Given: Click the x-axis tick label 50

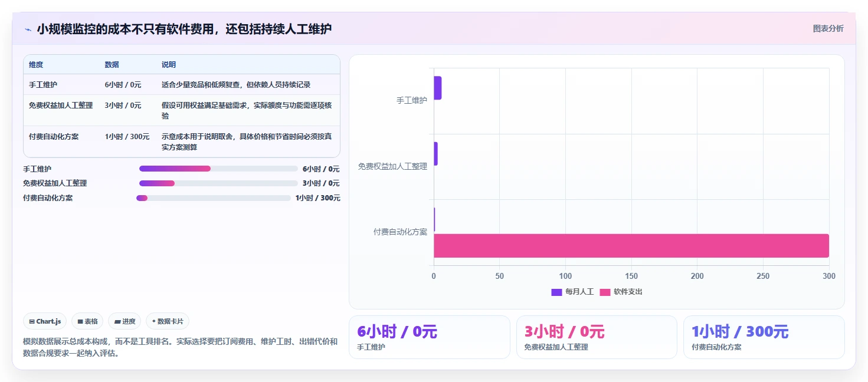Looking at the screenshot, I should [500, 276].
